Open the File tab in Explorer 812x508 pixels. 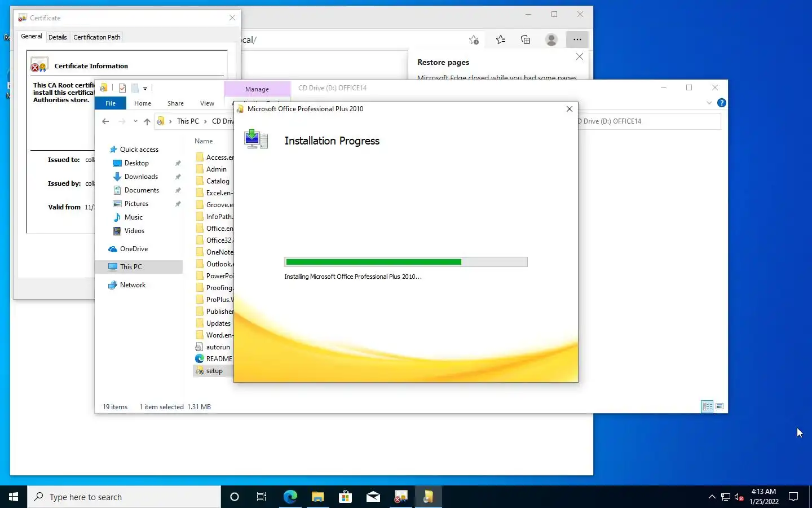111,103
